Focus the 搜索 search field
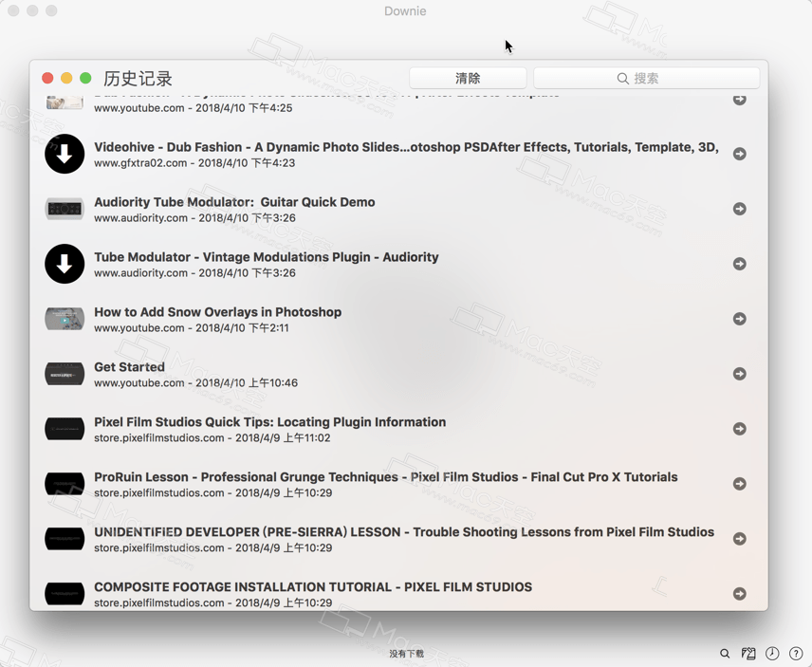 pyautogui.click(x=647, y=78)
